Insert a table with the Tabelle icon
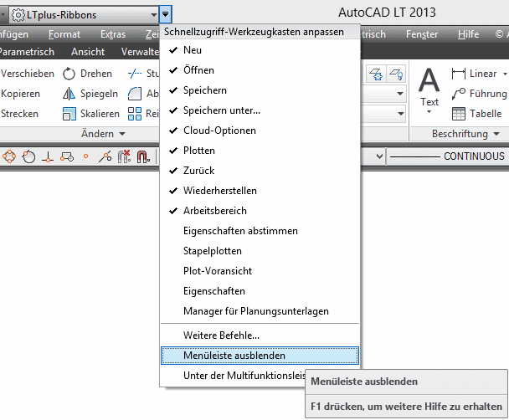Screen dimensions: 509x420 [460, 114]
